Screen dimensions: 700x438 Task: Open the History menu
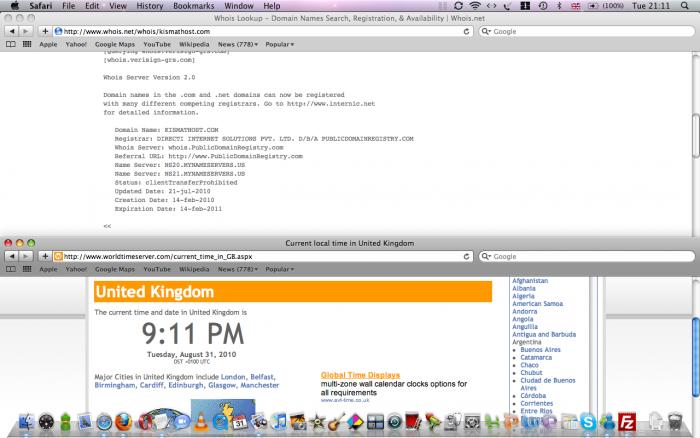pos(150,6)
